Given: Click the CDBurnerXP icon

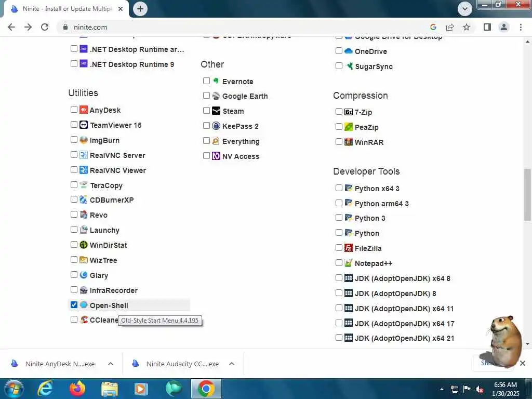Looking at the screenshot, I should [x=84, y=199].
